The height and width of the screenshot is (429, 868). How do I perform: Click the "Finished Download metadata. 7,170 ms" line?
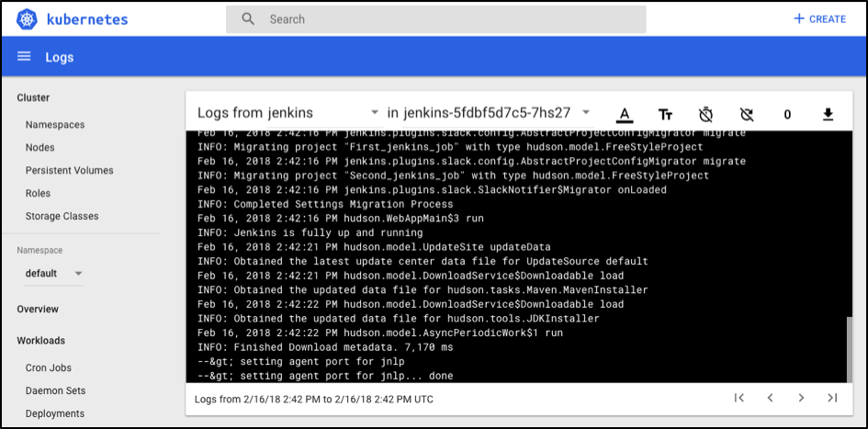pyautogui.click(x=325, y=347)
